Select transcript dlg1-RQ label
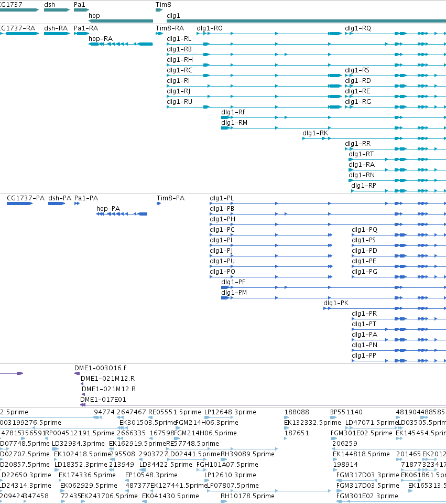This screenshot has width=446, height=504. pos(358,28)
